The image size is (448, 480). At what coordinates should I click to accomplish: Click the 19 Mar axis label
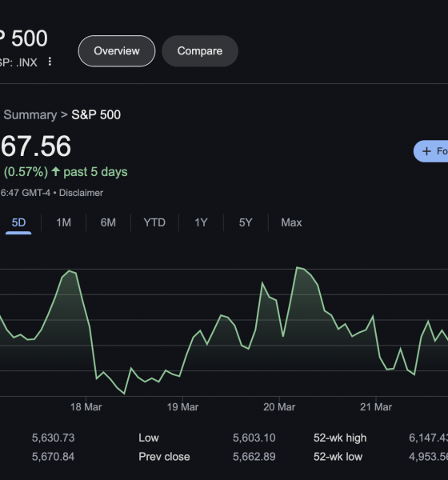[182, 407]
